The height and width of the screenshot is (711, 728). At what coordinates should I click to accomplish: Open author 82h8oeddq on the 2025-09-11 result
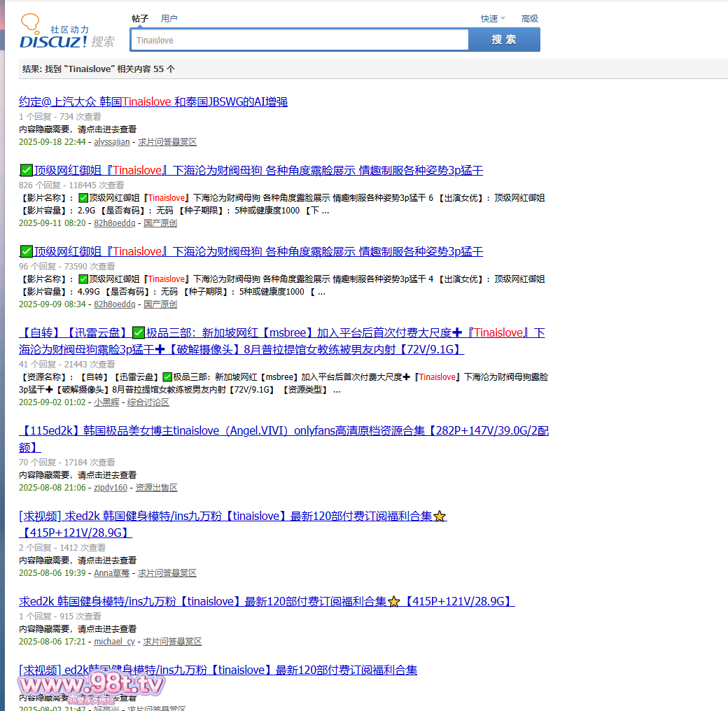click(115, 223)
